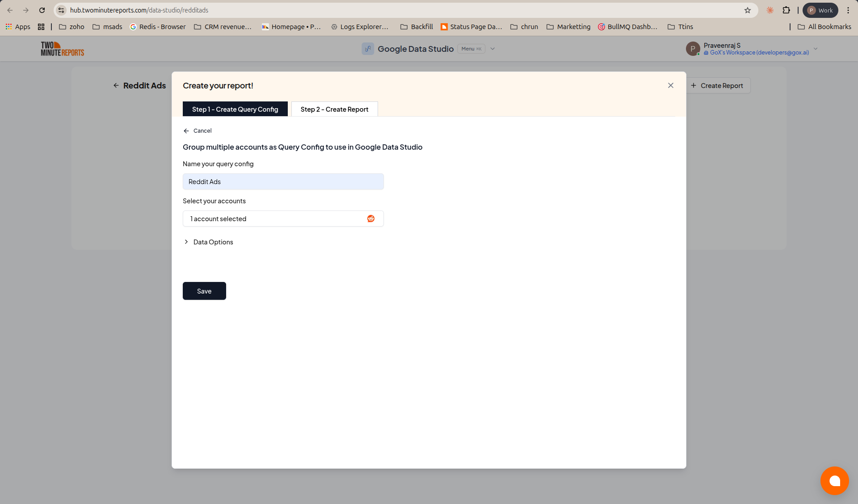858x504 pixels.
Task: Open the chrun bookmarks folder
Action: [524, 27]
